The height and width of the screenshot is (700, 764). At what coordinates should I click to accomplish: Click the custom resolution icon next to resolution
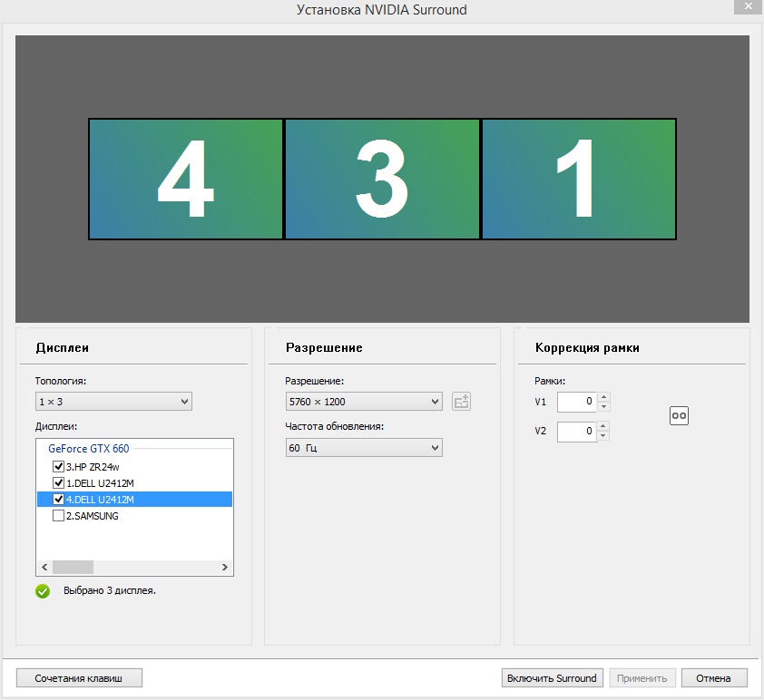click(x=462, y=402)
